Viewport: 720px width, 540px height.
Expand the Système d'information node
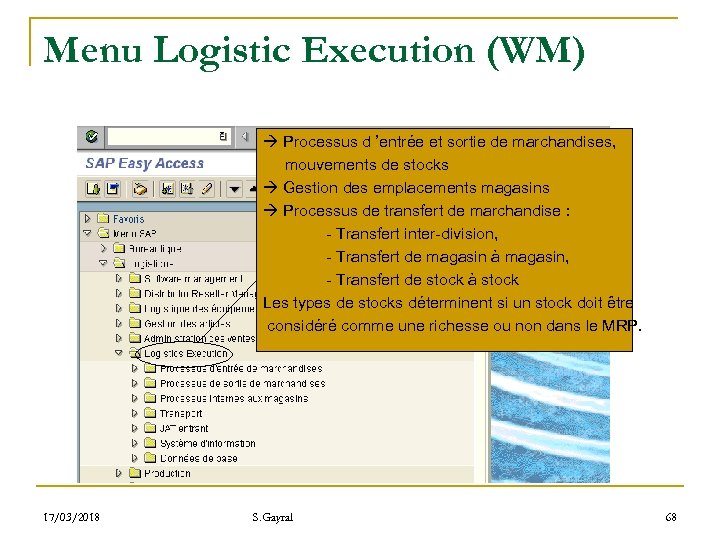[x=134, y=443]
